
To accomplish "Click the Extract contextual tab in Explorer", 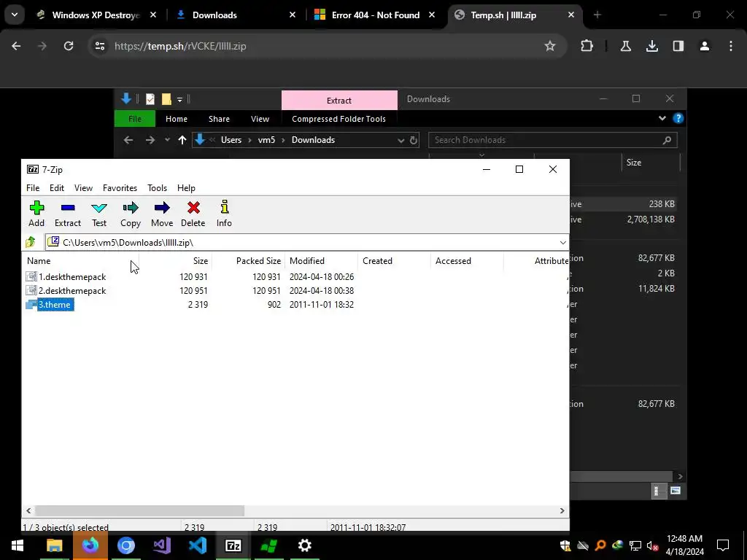I will click(339, 100).
